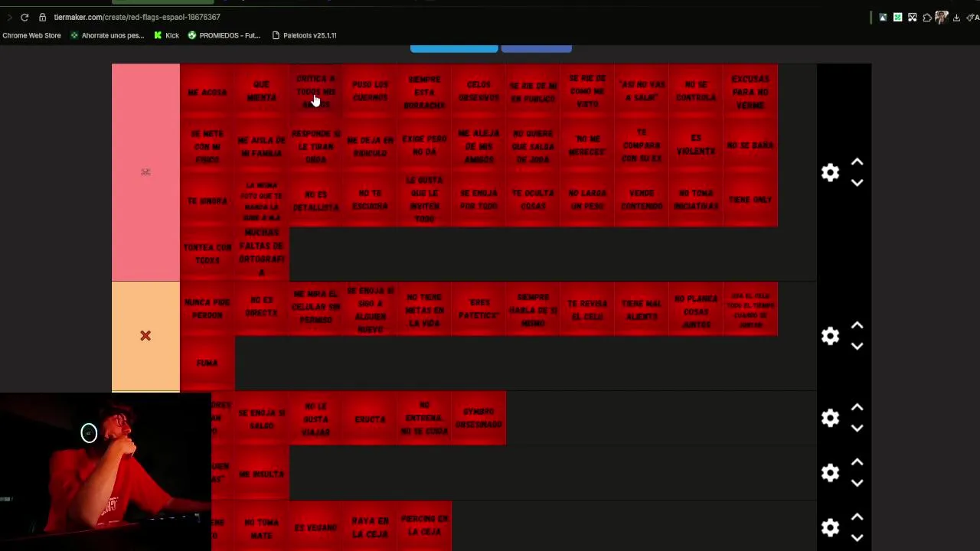Select the TE OCULTA COSAS tile

(534, 200)
